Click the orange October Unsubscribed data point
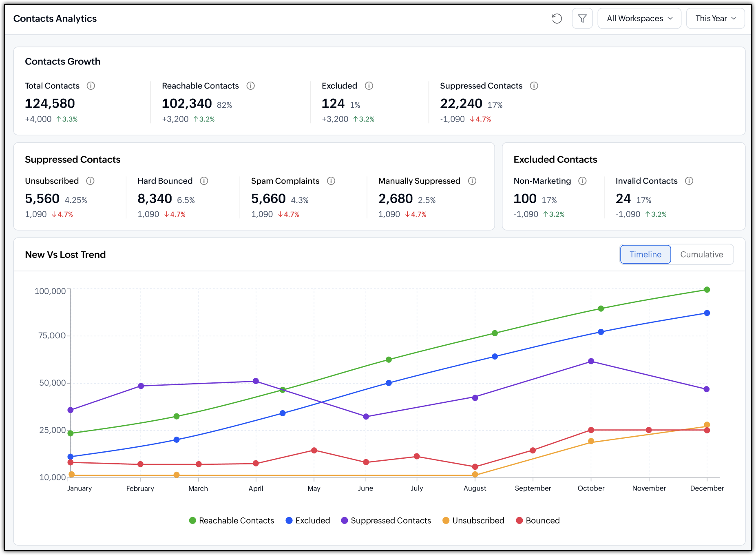This screenshot has width=756, height=555. pyautogui.click(x=591, y=441)
